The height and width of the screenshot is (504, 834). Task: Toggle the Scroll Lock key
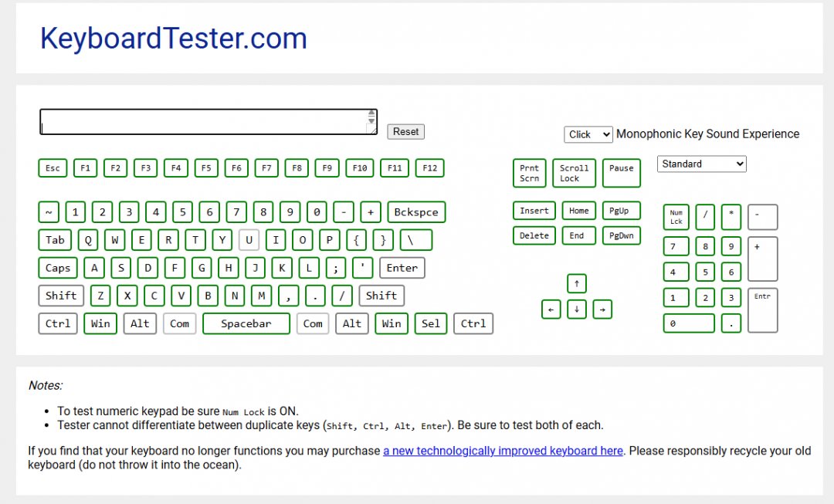pos(574,173)
